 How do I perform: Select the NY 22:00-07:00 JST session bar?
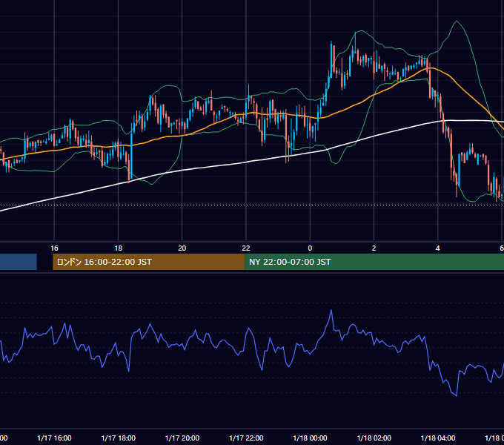pyautogui.click(x=374, y=262)
